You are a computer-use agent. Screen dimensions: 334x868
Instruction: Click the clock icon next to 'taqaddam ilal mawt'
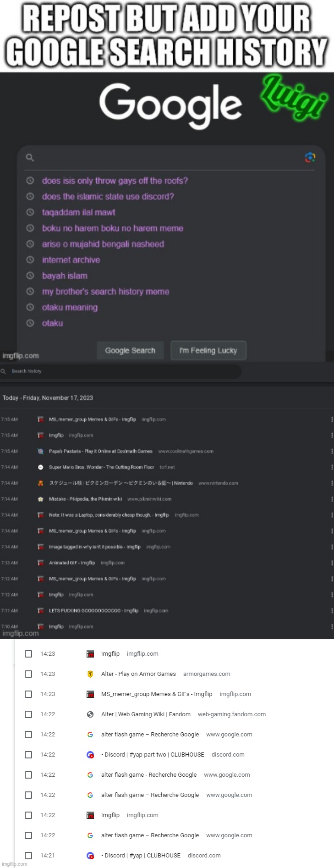pos(30,212)
